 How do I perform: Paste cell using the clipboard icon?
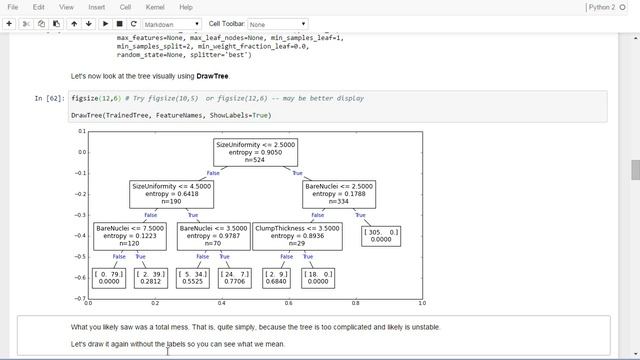coord(56,24)
